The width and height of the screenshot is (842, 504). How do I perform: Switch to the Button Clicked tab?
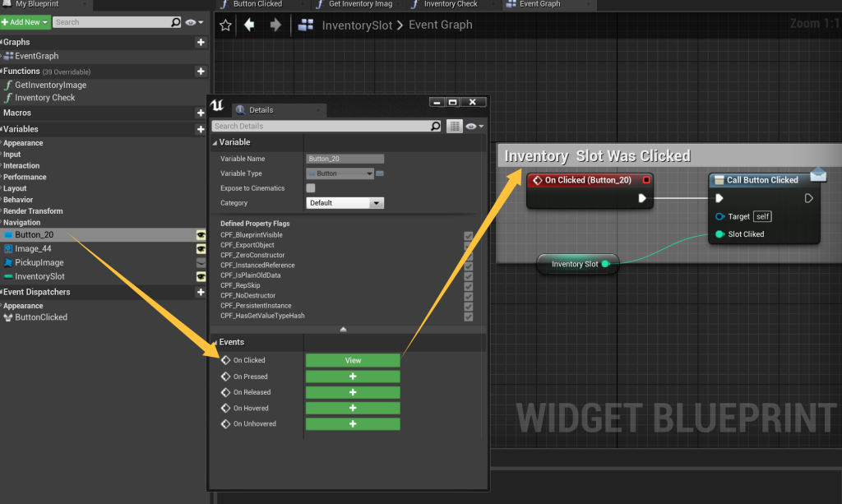[x=257, y=4]
